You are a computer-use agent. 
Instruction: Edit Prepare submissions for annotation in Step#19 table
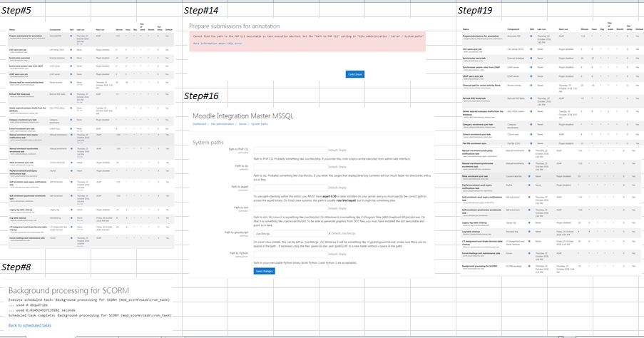click(531, 36)
